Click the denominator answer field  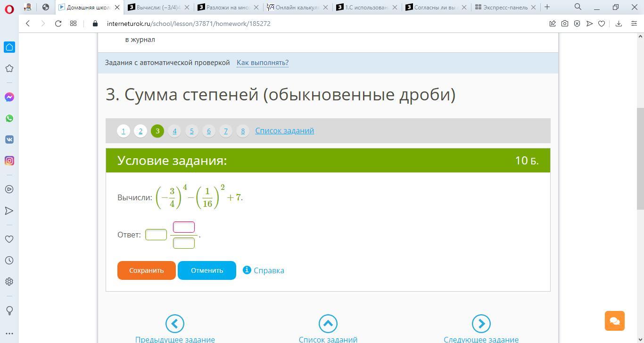point(184,243)
